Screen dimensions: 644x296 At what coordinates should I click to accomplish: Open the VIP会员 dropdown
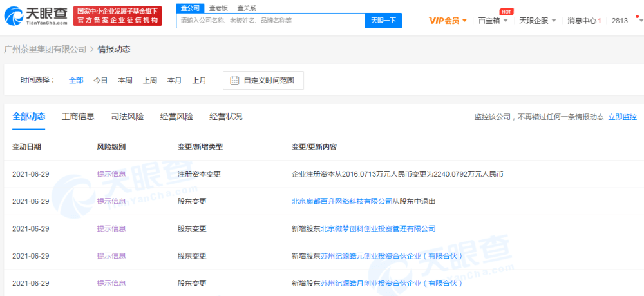[448, 21]
